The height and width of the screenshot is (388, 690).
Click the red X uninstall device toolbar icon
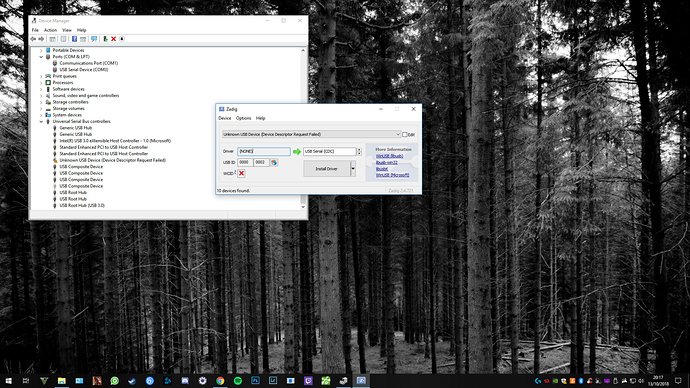114,39
